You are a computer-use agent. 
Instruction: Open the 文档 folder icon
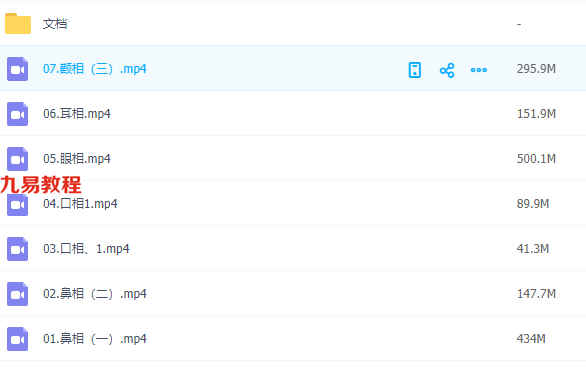click(18, 24)
